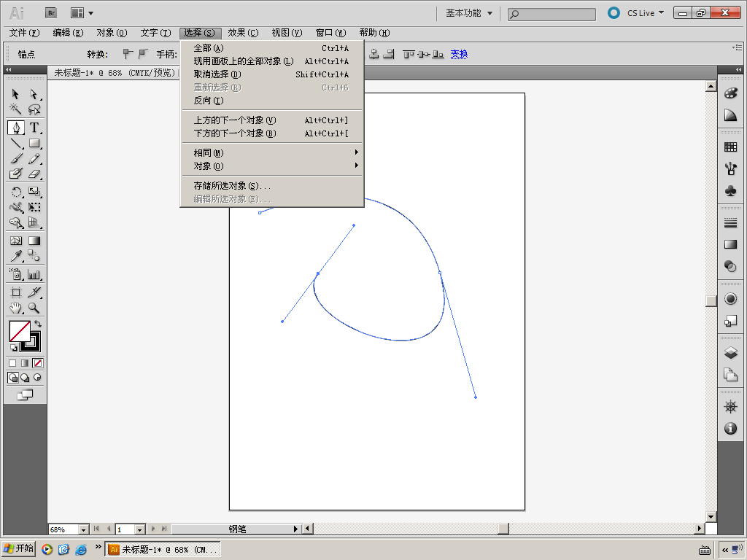This screenshot has width=747, height=560.
Task: Click the 未标题-1 taskbar button
Action: click(163, 550)
